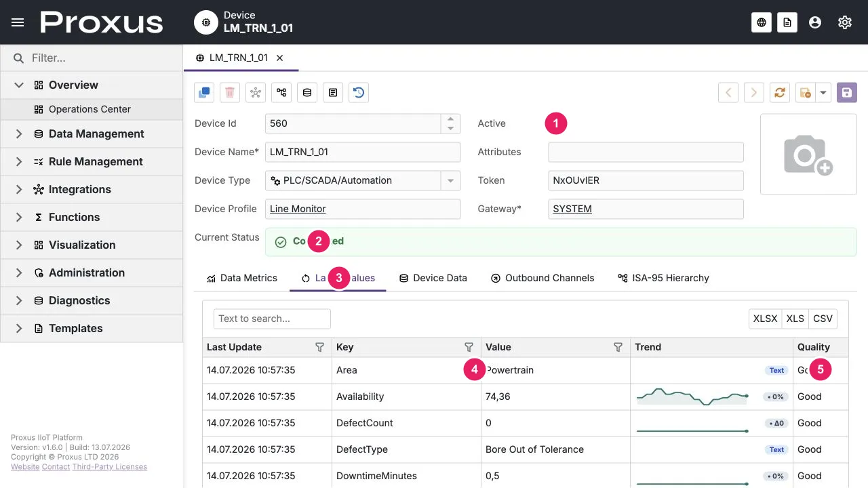Click the Device Name input field
868x488 pixels.
pos(363,152)
